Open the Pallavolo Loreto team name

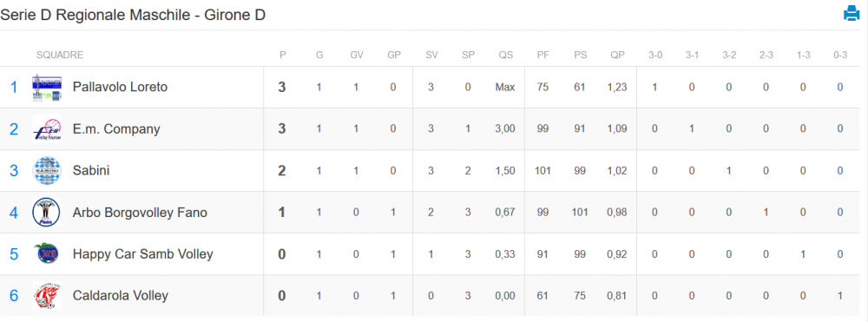point(120,87)
